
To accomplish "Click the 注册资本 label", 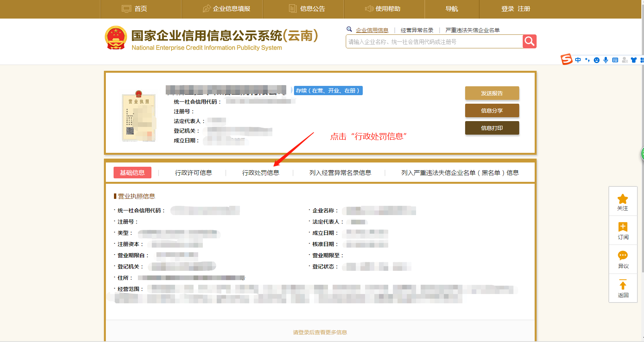I will point(131,244).
